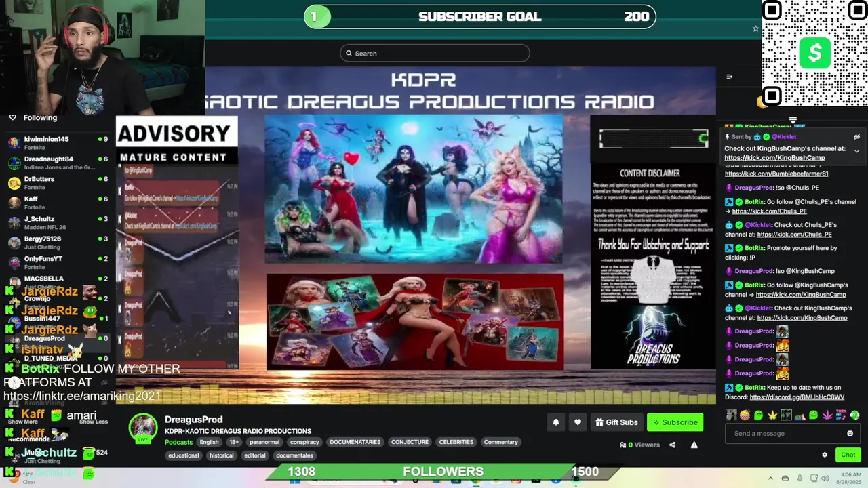Click kiwiminion145's avatar in sidebar
This screenshot has width=868, height=488.
tap(14, 142)
